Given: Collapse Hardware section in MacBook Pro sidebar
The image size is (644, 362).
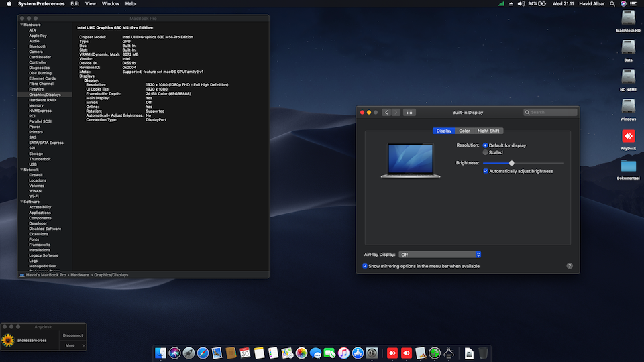Looking at the screenshot, I should coord(21,25).
